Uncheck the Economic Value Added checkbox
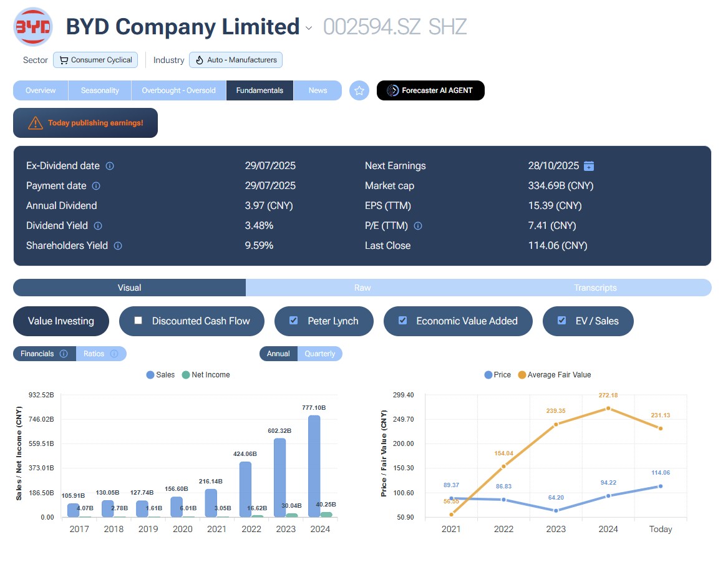The image size is (728, 567). (x=402, y=321)
